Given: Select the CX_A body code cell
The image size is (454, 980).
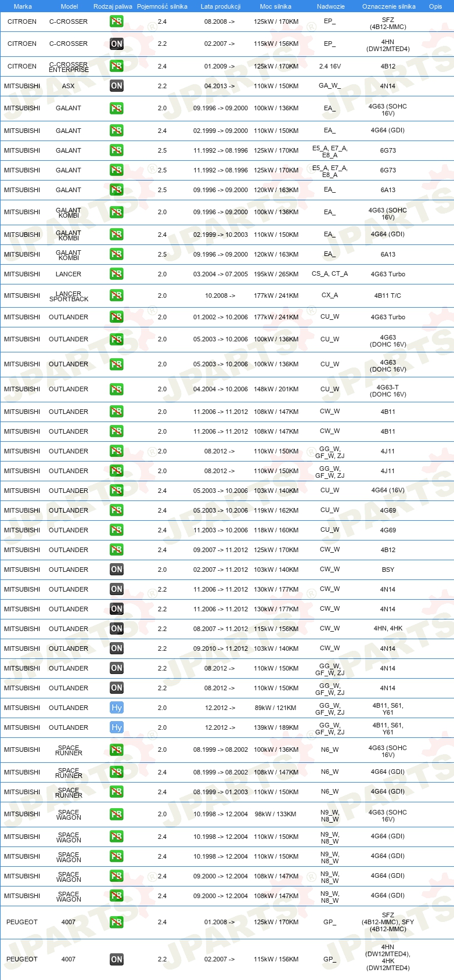Looking at the screenshot, I should click(330, 296).
